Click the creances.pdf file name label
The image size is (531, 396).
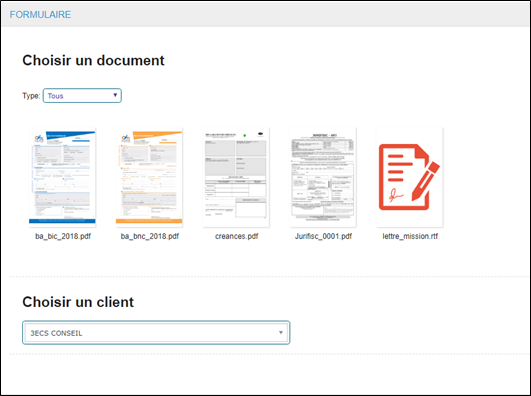point(236,236)
